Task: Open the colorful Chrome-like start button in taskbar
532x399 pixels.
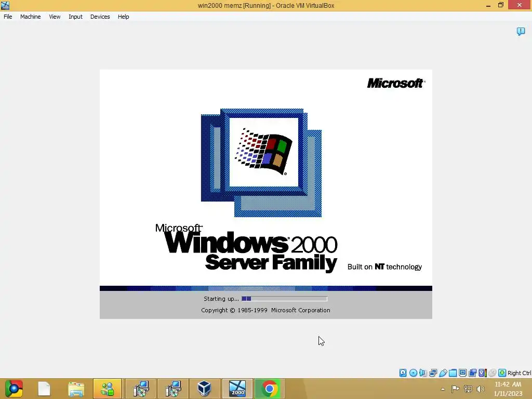Action: click(14, 389)
